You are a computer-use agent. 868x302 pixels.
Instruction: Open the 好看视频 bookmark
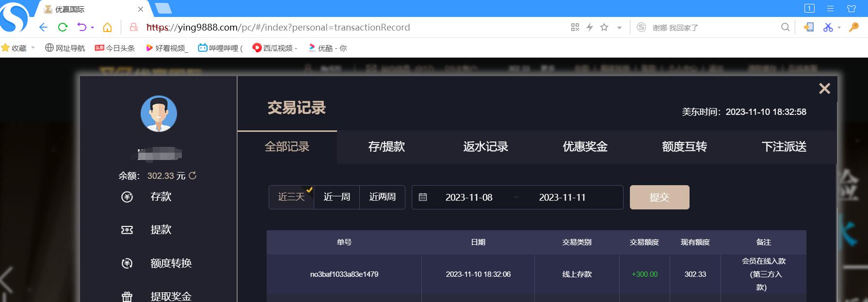click(x=167, y=48)
